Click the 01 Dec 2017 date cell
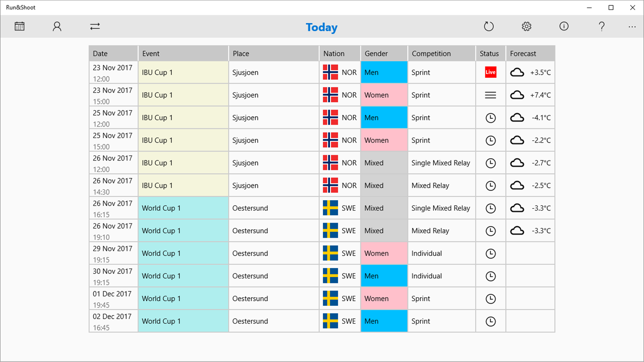 (x=114, y=299)
